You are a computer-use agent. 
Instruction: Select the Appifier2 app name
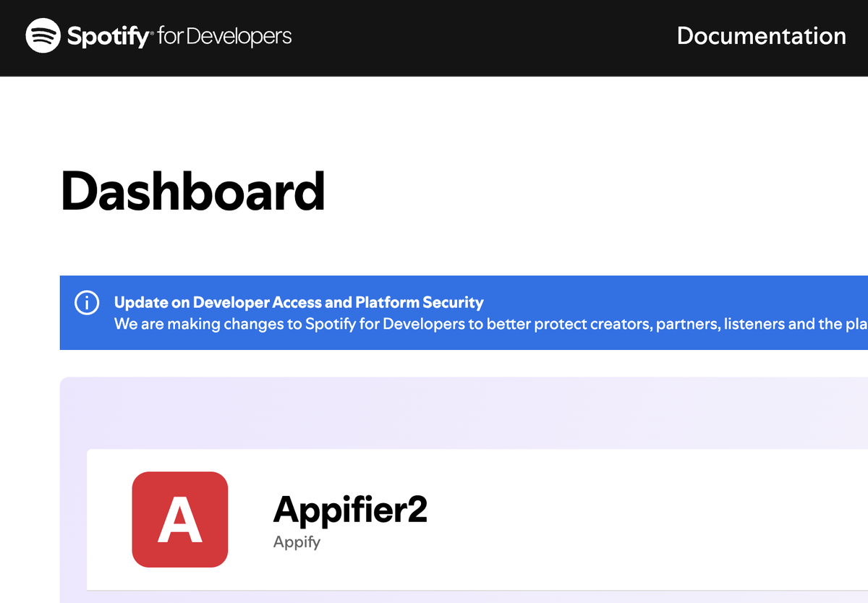[x=350, y=510]
